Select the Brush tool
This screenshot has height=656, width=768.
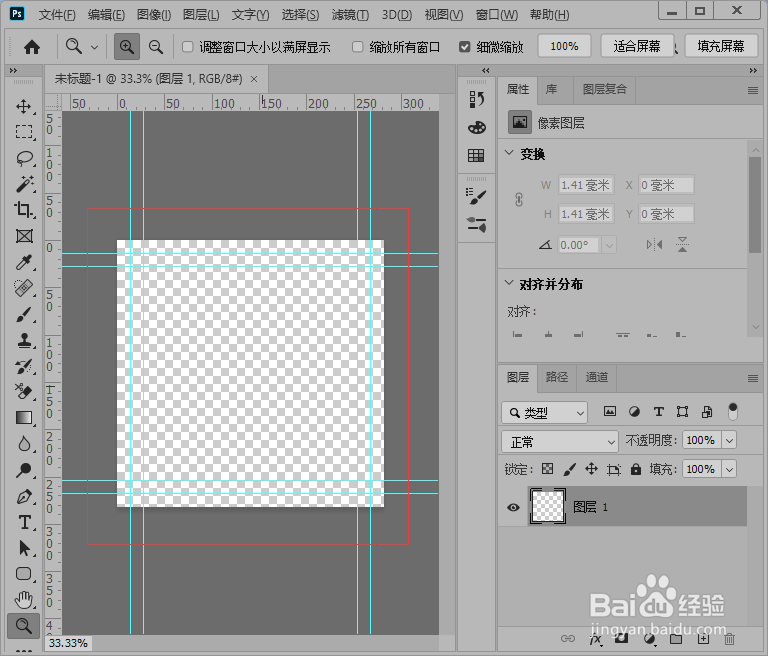tap(24, 314)
